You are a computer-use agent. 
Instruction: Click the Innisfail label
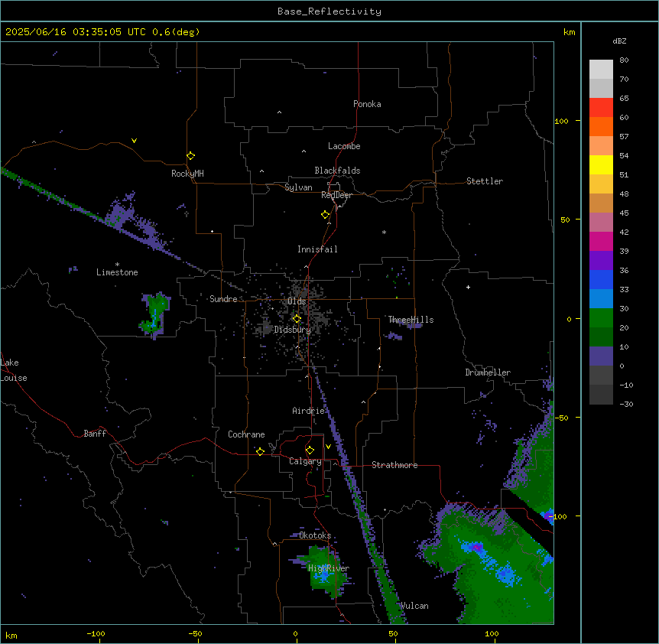(317, 249)
